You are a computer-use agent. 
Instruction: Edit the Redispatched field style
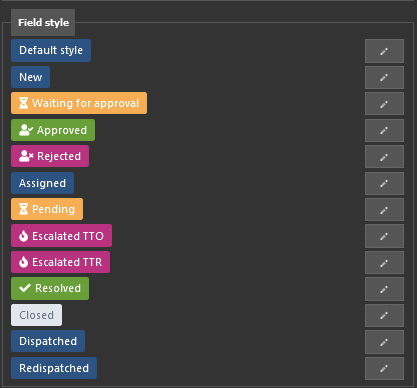pyautogui.click(x=384, y=368)
